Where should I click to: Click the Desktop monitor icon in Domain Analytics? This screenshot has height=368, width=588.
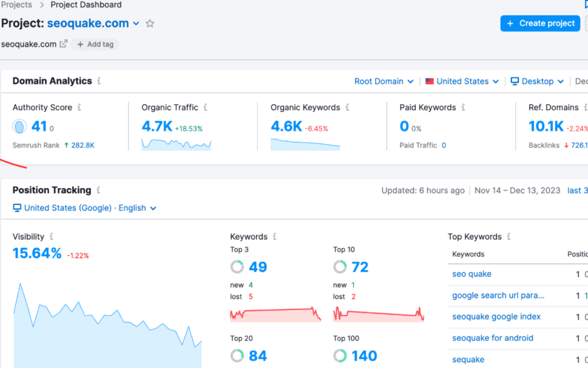point(514,81)
